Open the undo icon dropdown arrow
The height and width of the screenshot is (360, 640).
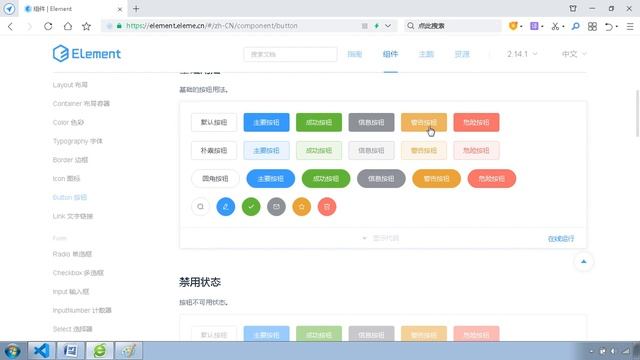coord(617,27)
